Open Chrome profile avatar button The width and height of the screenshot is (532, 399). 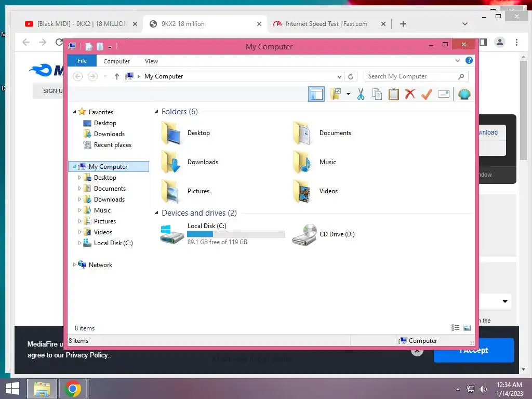coord(499,42)
